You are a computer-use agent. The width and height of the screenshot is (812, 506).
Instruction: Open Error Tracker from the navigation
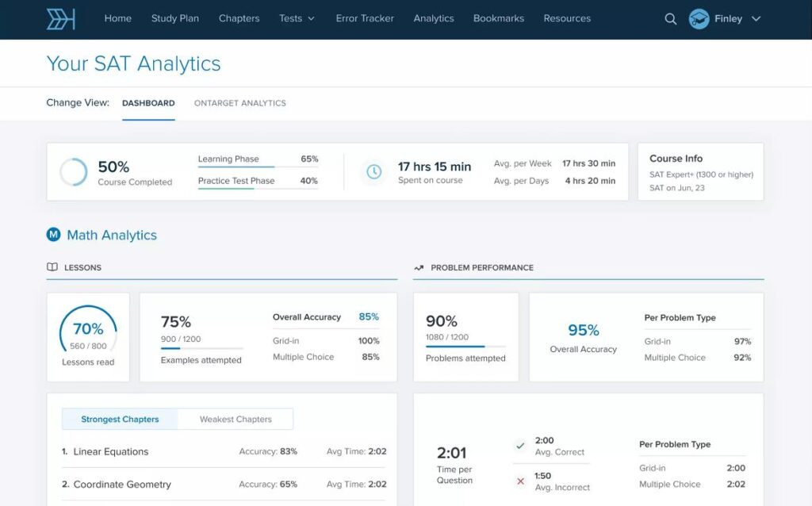[365, 19]
